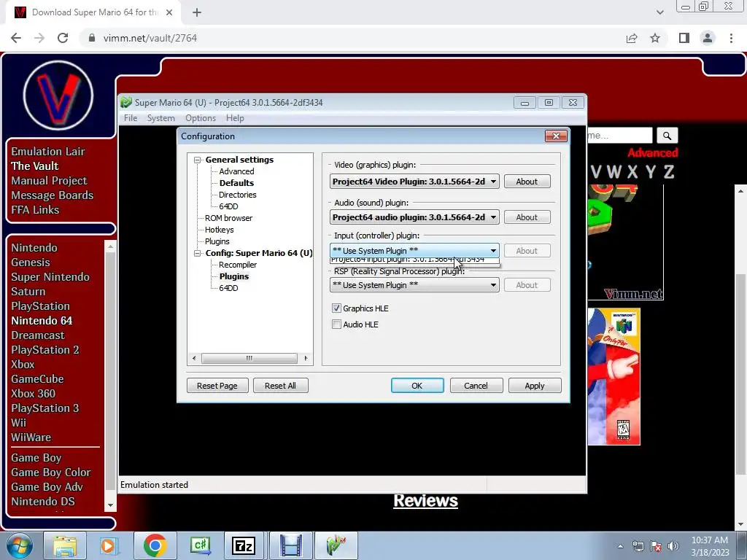Open network status tray icon
This screenshot has width=747, height=560.
click(638, 546)
